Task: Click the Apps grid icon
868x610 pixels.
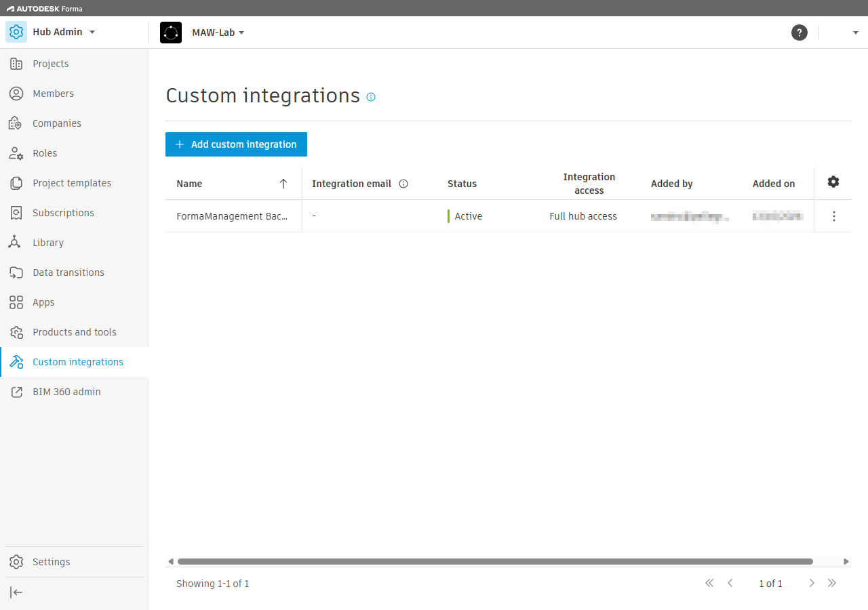Action: coord(16,302)
